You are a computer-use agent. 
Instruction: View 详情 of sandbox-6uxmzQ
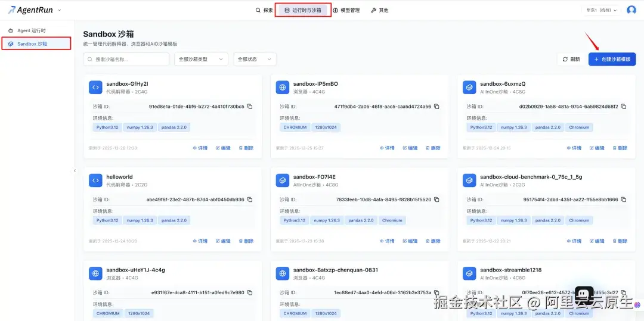coord(574,148)
